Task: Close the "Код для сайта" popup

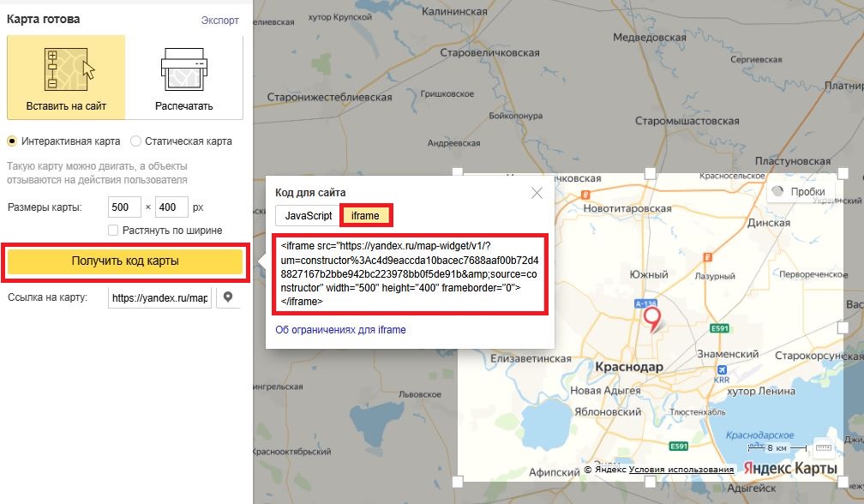Action: click(537, 193)
